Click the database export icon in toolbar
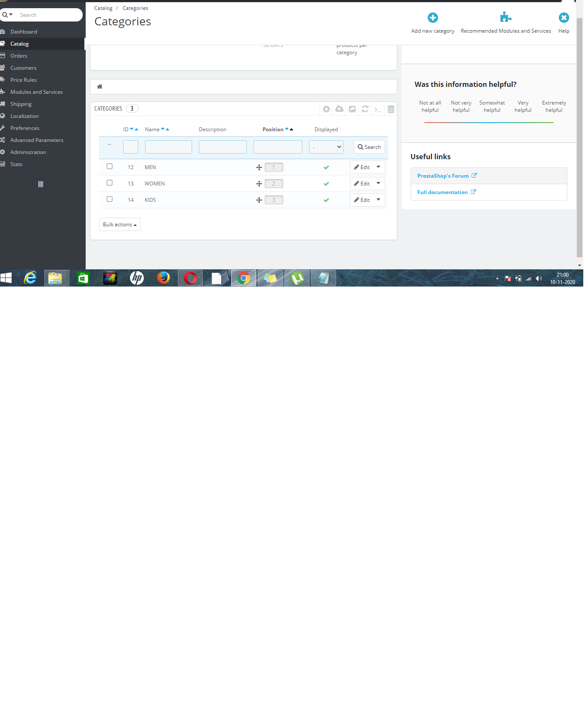The width and height of the screenshot is (588, 728). [391, 109]
